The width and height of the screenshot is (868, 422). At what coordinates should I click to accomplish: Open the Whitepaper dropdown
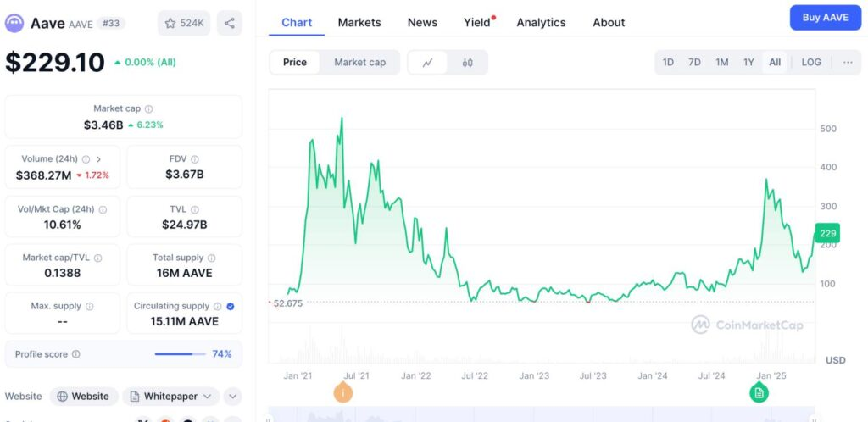point(171,397)
